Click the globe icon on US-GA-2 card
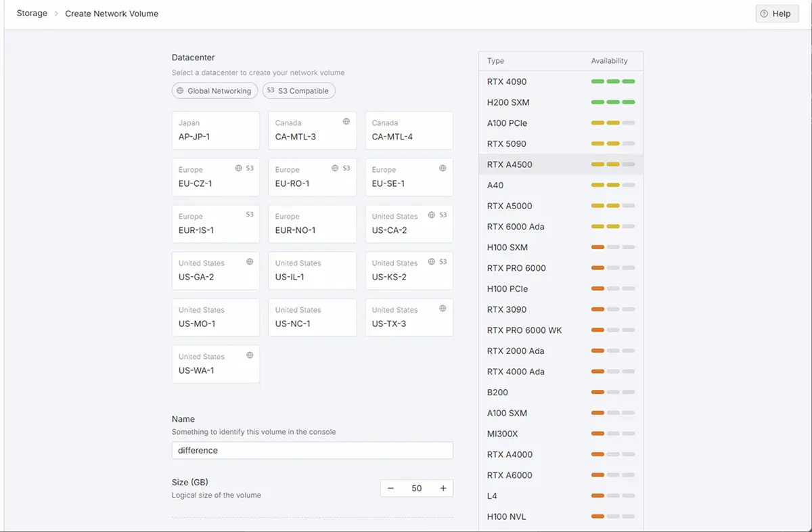Image resolution: width=812 pixels, height=532 pixels. (250, 261)
